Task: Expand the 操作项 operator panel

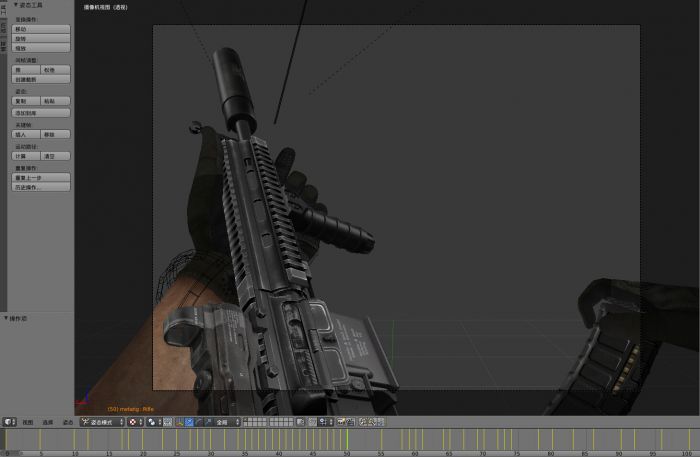Action: point(16,318)
